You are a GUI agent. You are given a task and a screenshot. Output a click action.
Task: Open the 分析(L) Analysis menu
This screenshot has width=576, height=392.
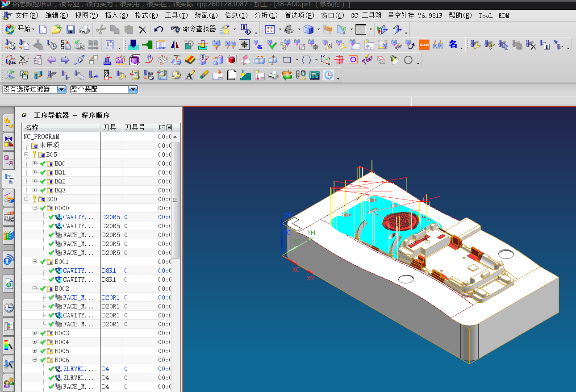click(x=266, y=15)
